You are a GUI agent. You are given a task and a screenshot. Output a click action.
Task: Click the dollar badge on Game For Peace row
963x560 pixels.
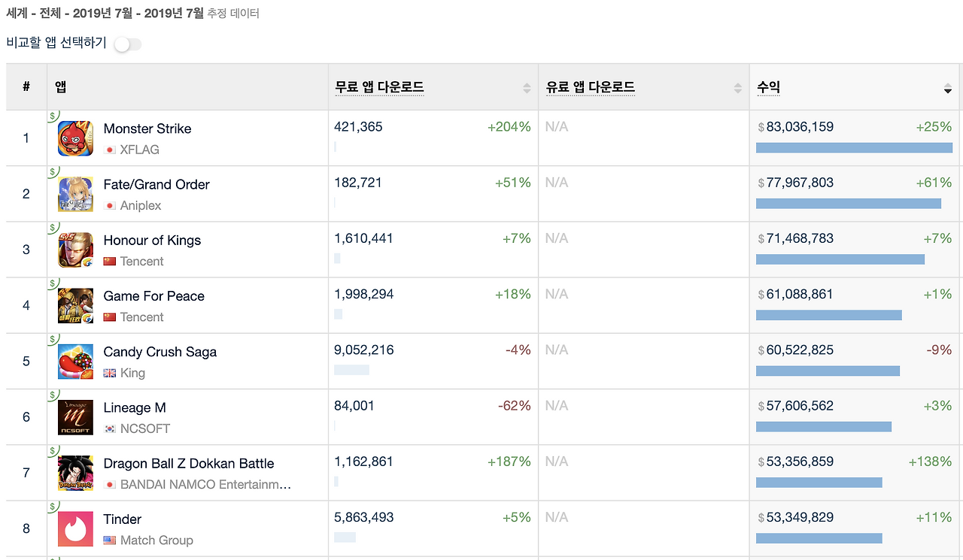(x=53, y=283)
